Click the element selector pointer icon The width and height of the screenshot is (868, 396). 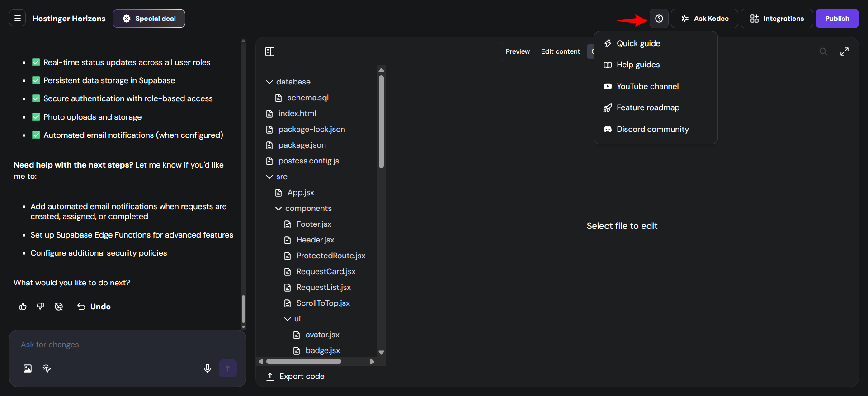coord(47,368)
